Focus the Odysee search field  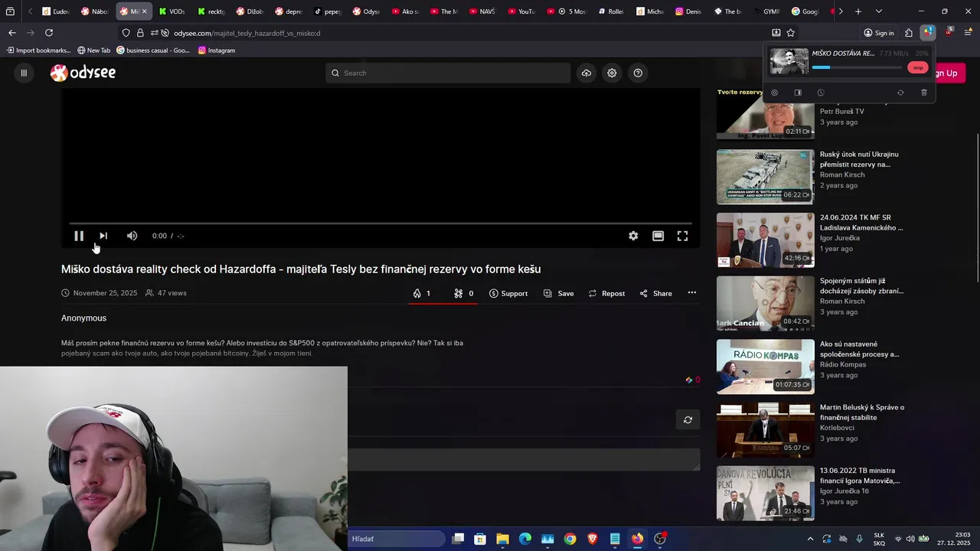[x=448, y=73]
